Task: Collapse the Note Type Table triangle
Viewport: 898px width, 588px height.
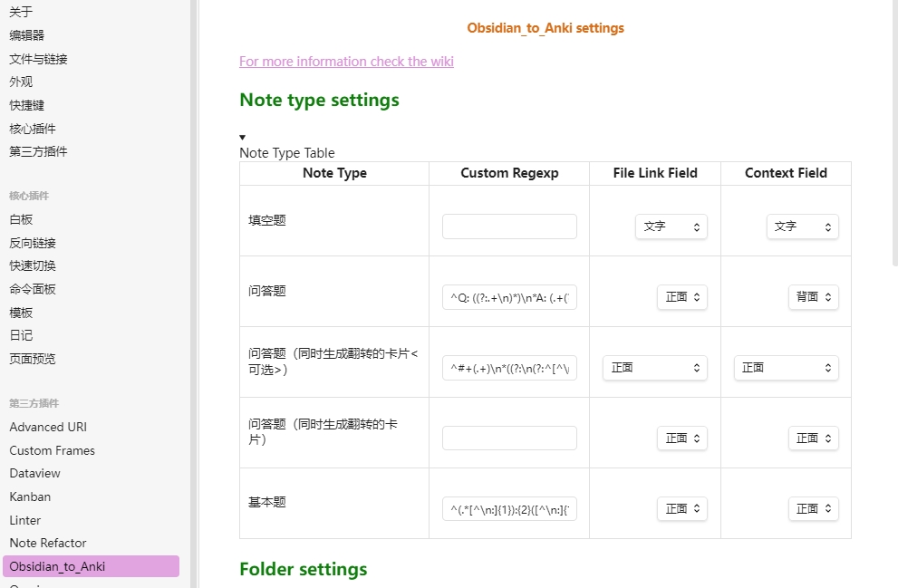Action: 242,138
